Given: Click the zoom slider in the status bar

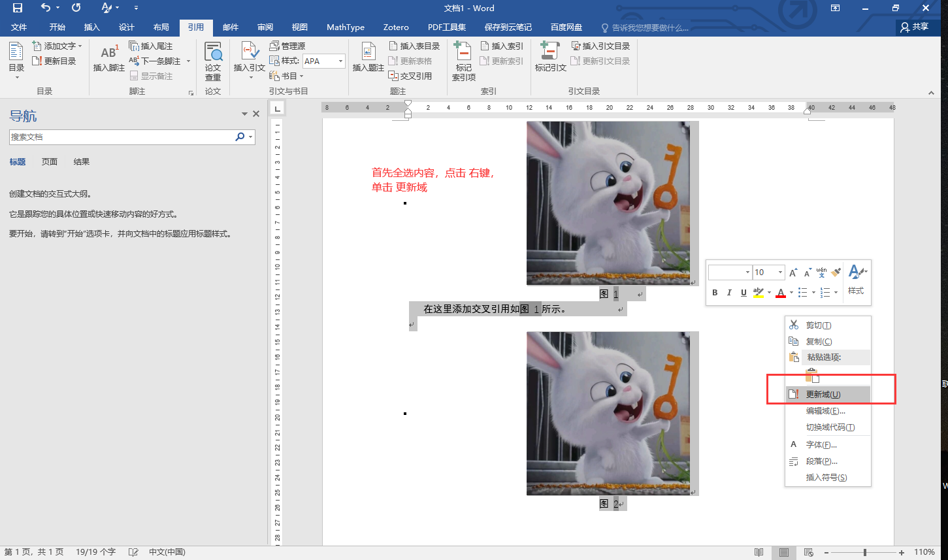Looking at the screenshot, I should [865, 552].
